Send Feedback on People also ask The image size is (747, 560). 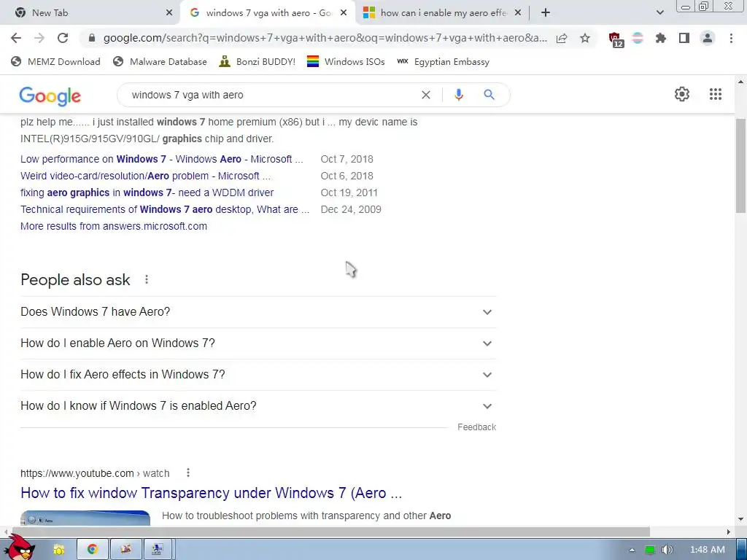476,427
